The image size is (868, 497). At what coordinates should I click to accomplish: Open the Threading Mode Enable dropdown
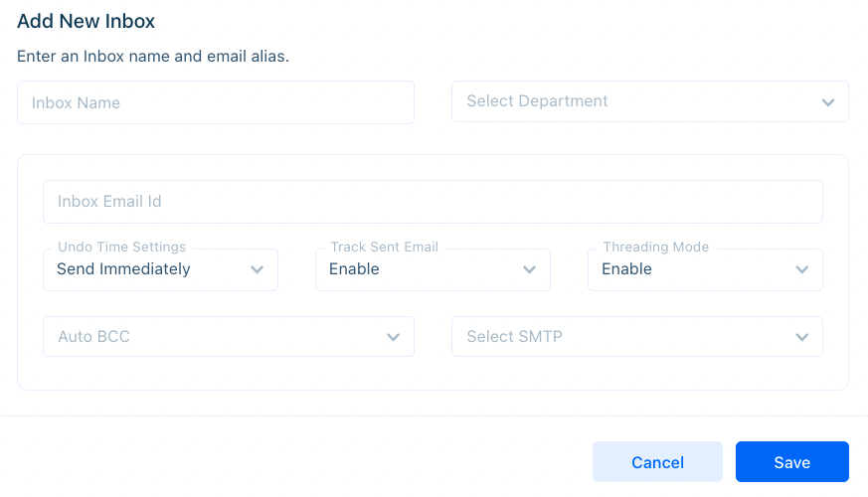click(705, 269)
